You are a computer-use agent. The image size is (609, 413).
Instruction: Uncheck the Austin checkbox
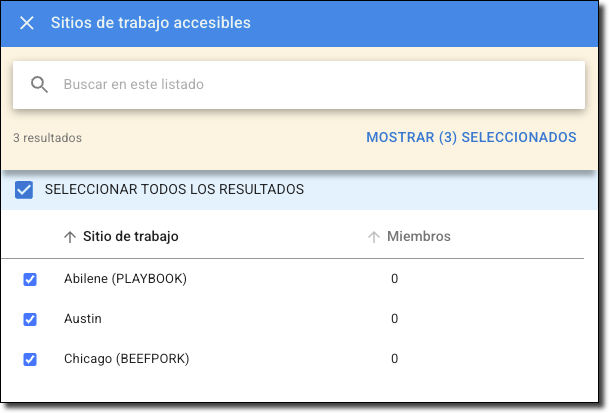(x=30, y=319)
